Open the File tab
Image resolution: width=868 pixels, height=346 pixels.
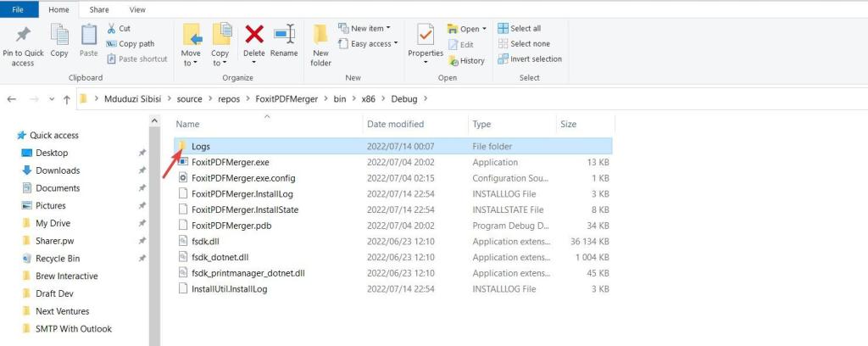click(x=19, y=9)
